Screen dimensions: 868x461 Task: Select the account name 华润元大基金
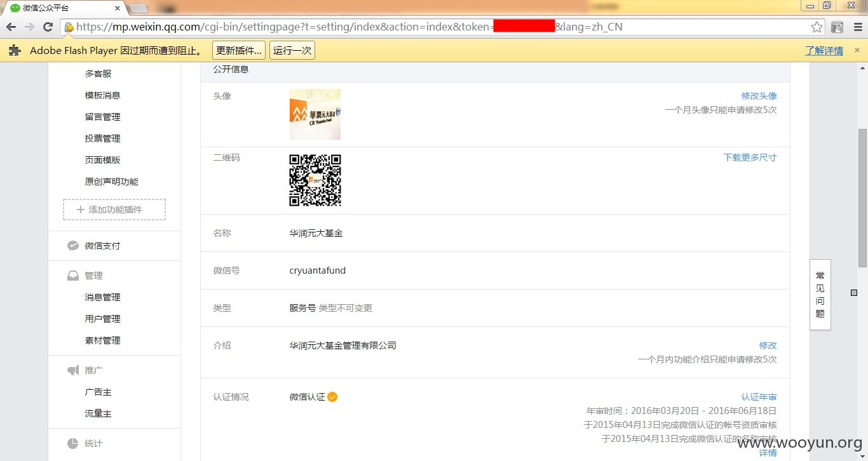[x=316, y=233]
